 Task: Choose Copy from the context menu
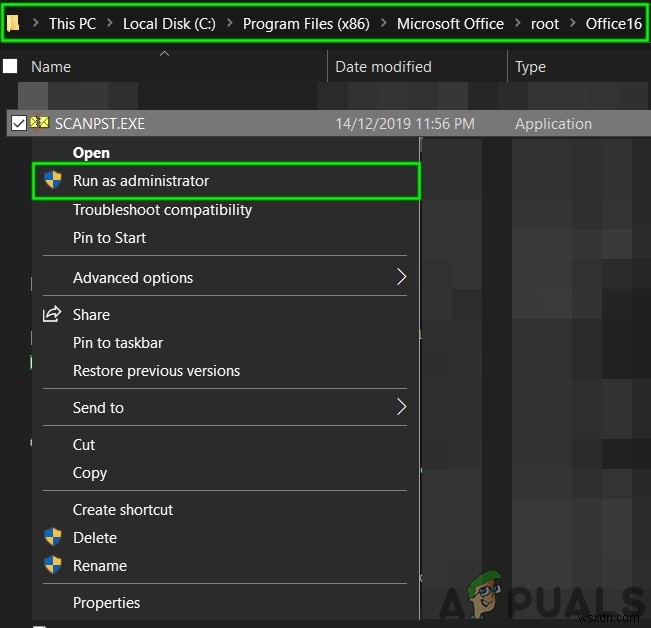tap(226, 473)
